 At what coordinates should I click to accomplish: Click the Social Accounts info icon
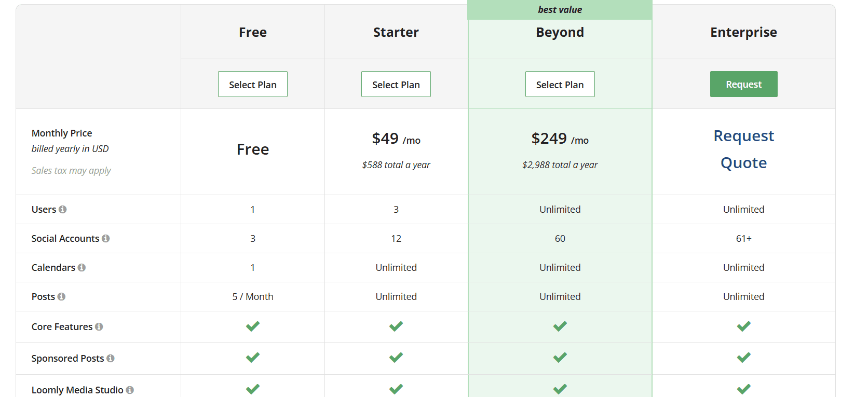coord(106,238)
